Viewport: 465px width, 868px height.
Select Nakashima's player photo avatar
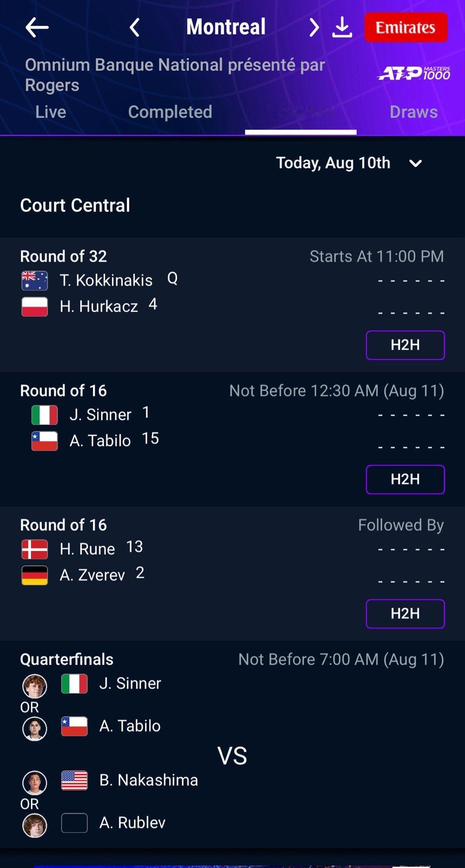tap(34, 782)
